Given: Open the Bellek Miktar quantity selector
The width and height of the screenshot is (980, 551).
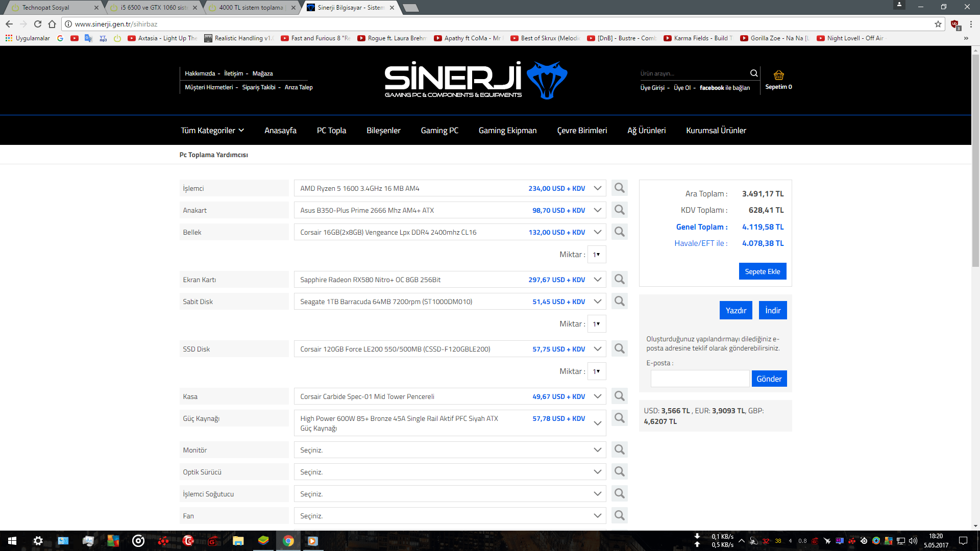Looking at the screenshot, I should (596, 255).
